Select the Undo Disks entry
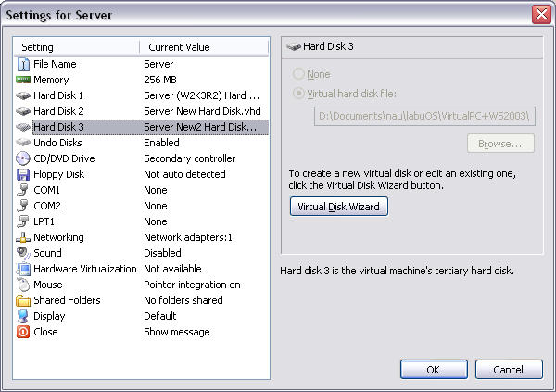The width and height of the screenshot is (556, 392). point(141,143)
